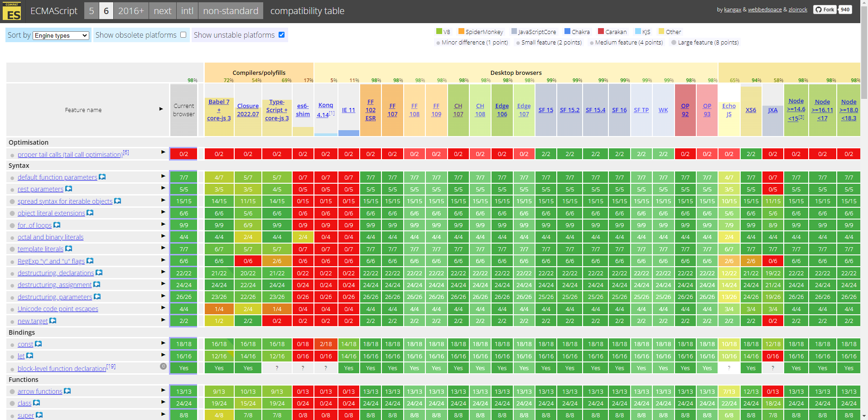This screenshot has height=420, width=868.
Task: Open kangax author link
Action: tap(733, 10)
